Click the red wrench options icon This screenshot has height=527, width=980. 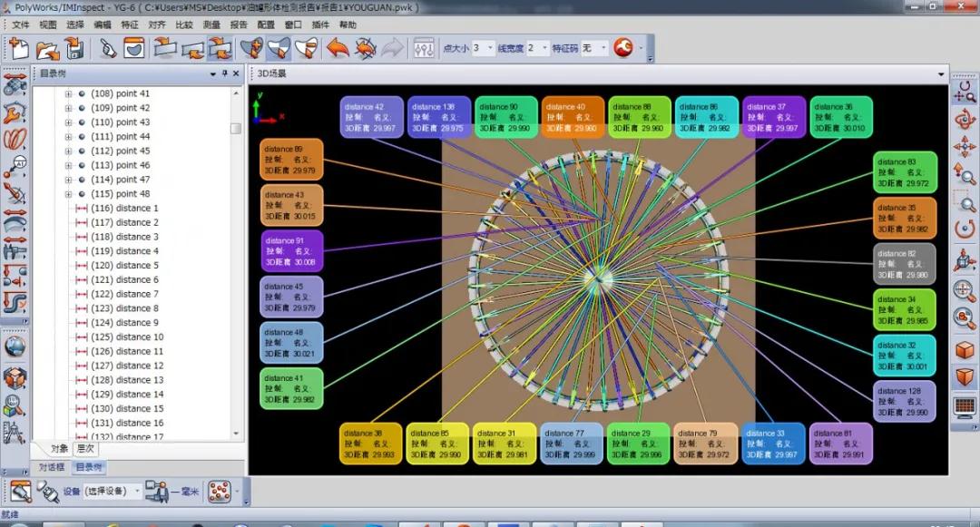(622, 48)
